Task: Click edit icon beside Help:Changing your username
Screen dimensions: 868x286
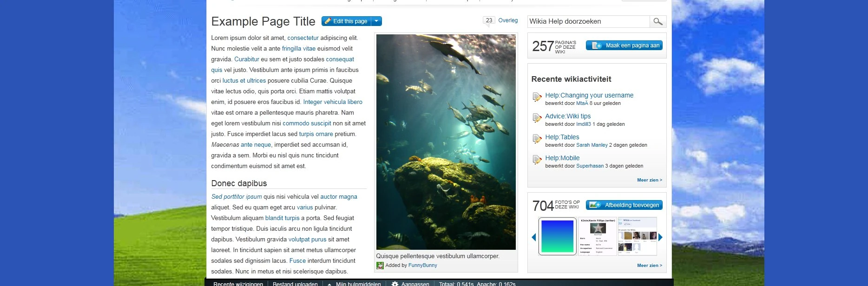Action: tap(537, 97)
